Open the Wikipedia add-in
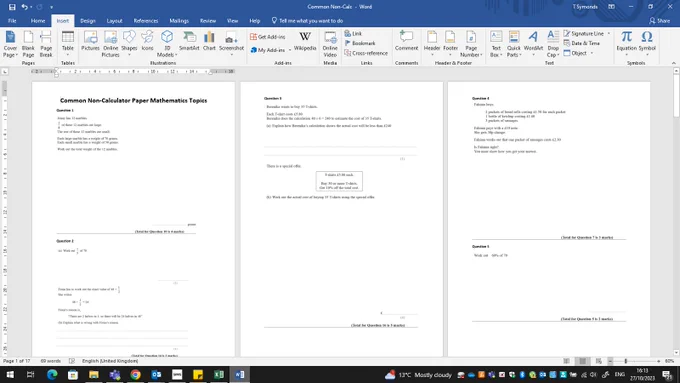Viewport: 680px width, 383px height. tap(305, 41)
